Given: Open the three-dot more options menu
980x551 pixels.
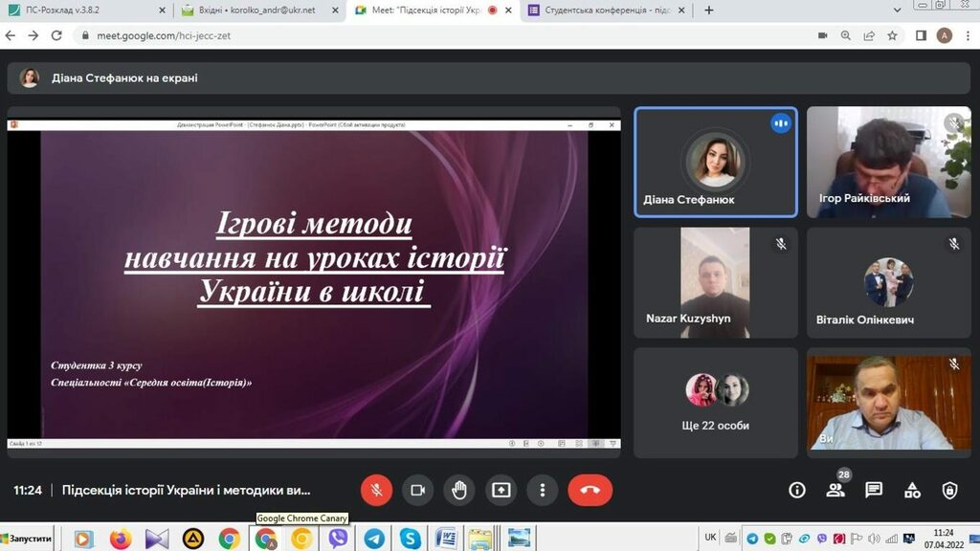Looking at the screenshot, I should pyautogui.click(x=543, y=490).
